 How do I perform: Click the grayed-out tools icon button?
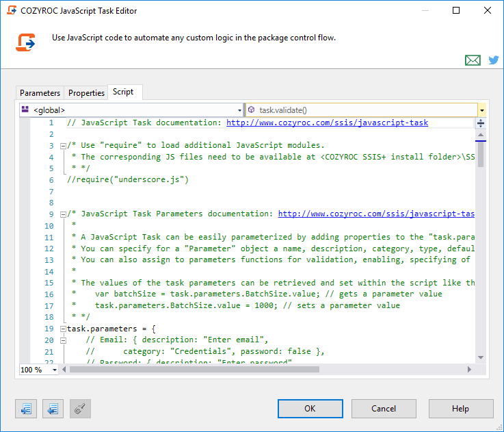pos(81,409)
